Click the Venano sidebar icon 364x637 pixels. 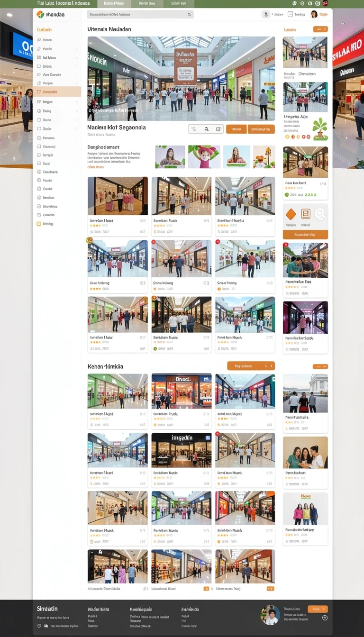pos(39,138)
